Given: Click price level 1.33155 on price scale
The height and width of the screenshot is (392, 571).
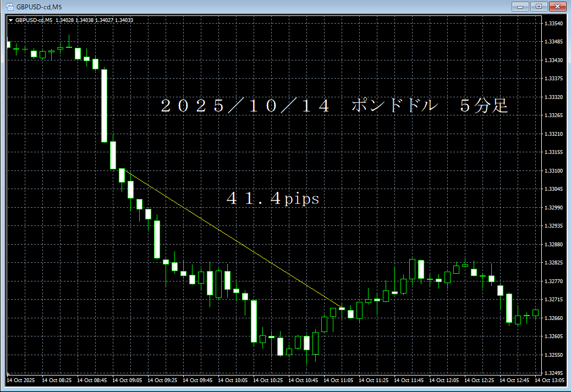Looking at the screenshot, I should (553, 152).
